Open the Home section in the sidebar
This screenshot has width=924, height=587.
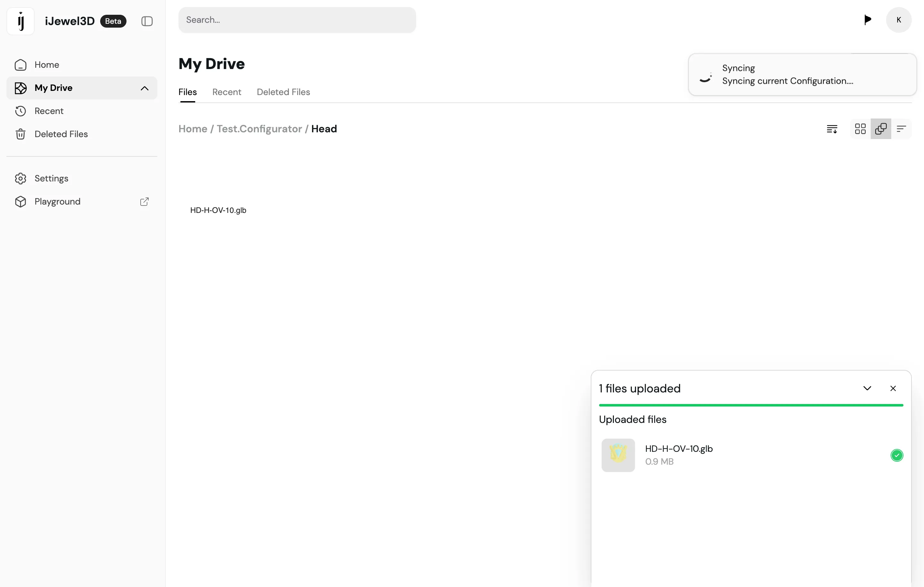click(x=47, y=65)
